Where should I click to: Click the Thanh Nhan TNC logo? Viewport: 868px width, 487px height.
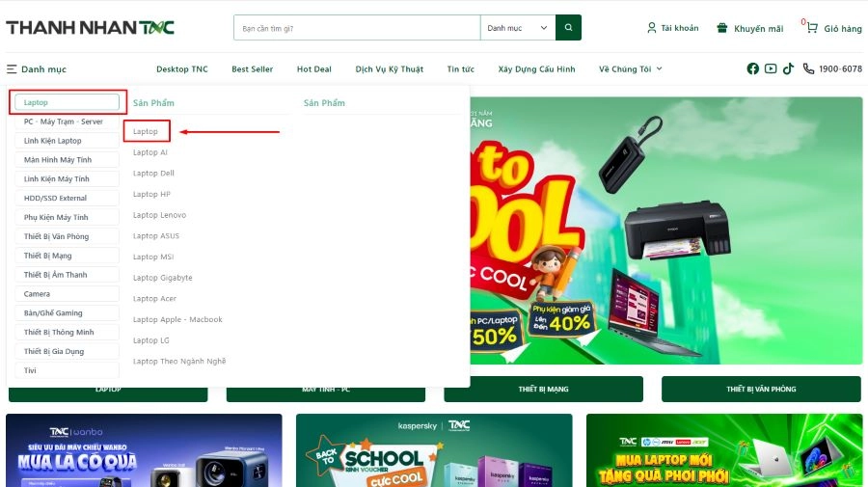point(91,28)
